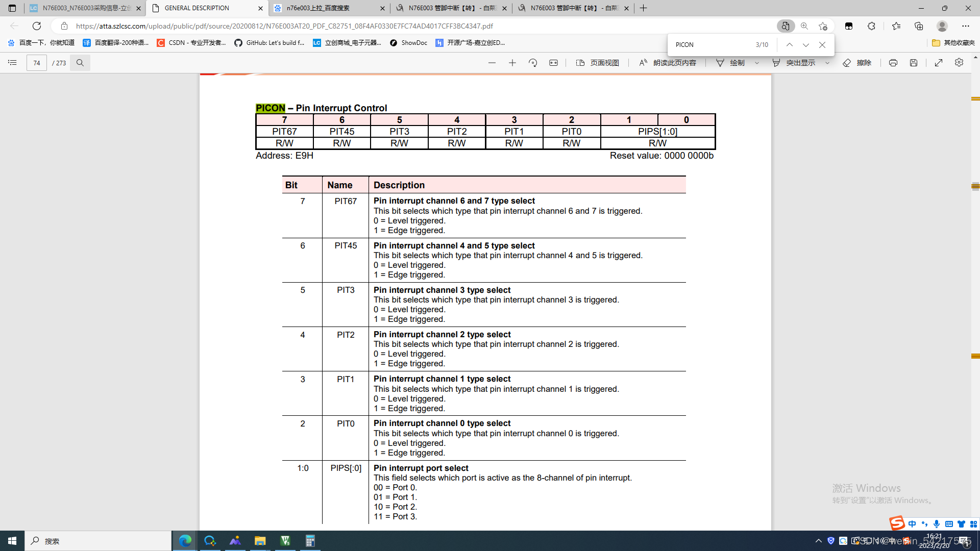Expand the Draw (绘制) options dropdown
The image size is (980, 551).
tap(757, 63)
